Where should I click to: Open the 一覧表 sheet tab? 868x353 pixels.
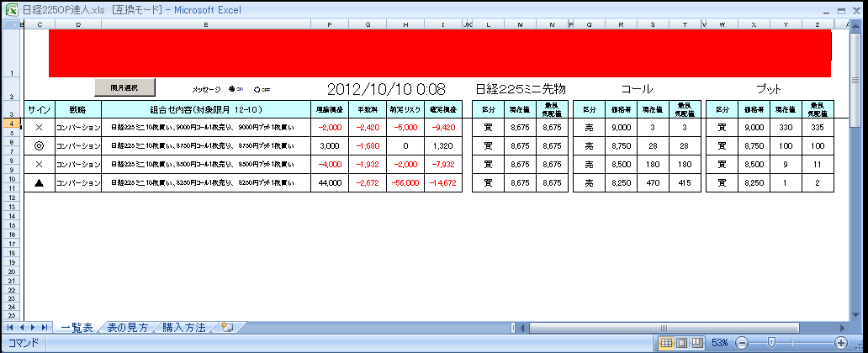click(x=76, y=328)
